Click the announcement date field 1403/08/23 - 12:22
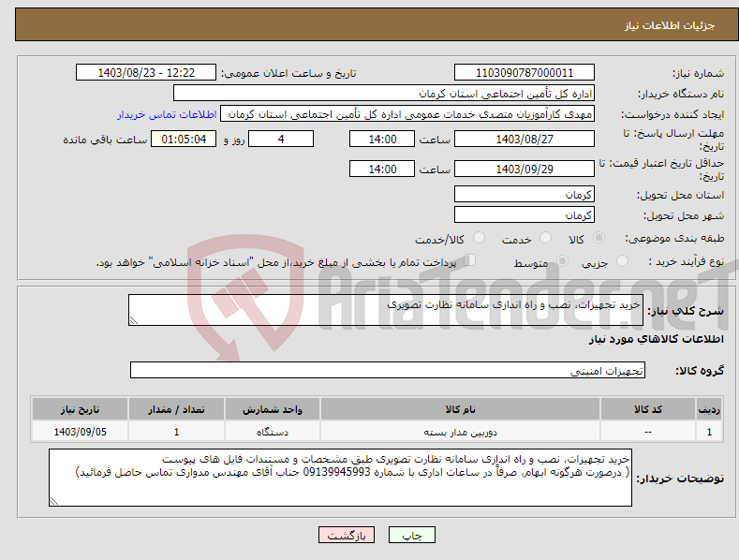The width and height of the screenshot is (739, 560). tap(146, 73)
